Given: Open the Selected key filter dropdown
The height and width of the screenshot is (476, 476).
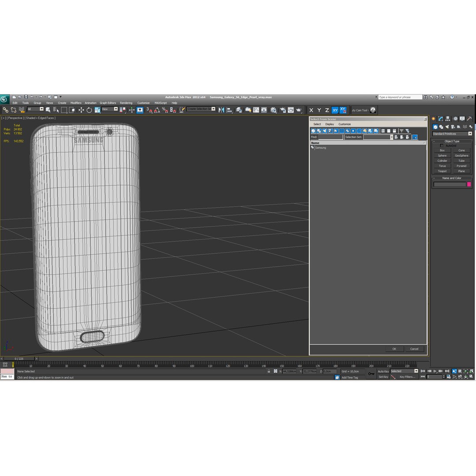Looking at the screenshot, I should point(404,371).
